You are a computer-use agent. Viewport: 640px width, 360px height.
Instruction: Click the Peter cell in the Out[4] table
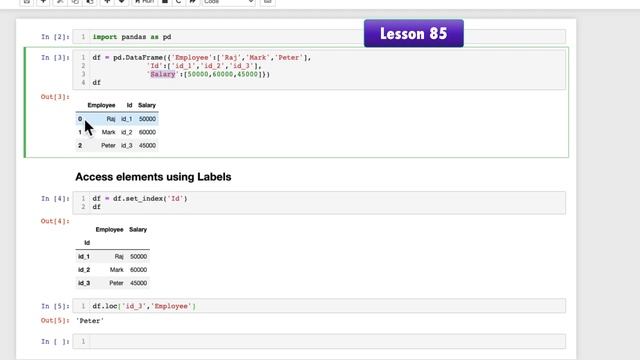pyautogui.click(x=116, y=283)
